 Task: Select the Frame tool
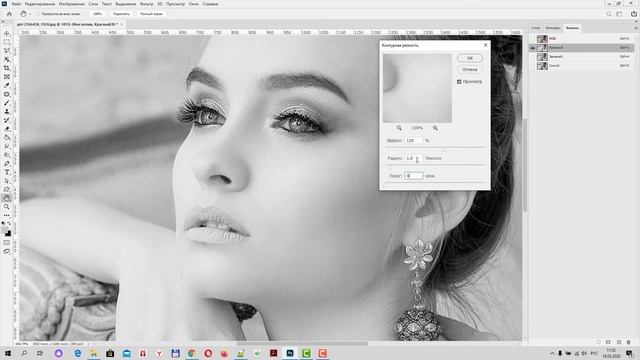tap(7, 77)
